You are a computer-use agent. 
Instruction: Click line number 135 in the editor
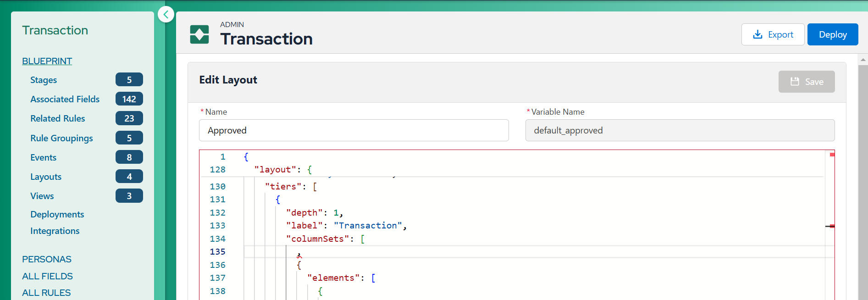pos(217,251)
